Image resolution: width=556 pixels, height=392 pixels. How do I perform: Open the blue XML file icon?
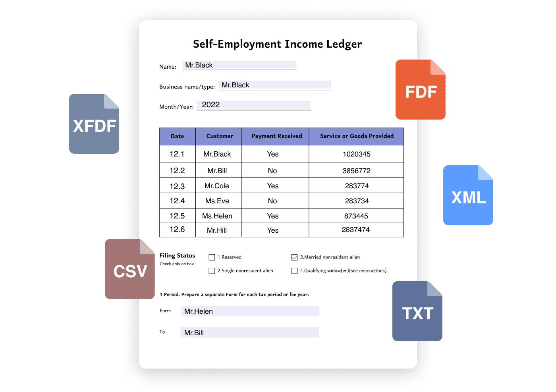tap(468, 195)
